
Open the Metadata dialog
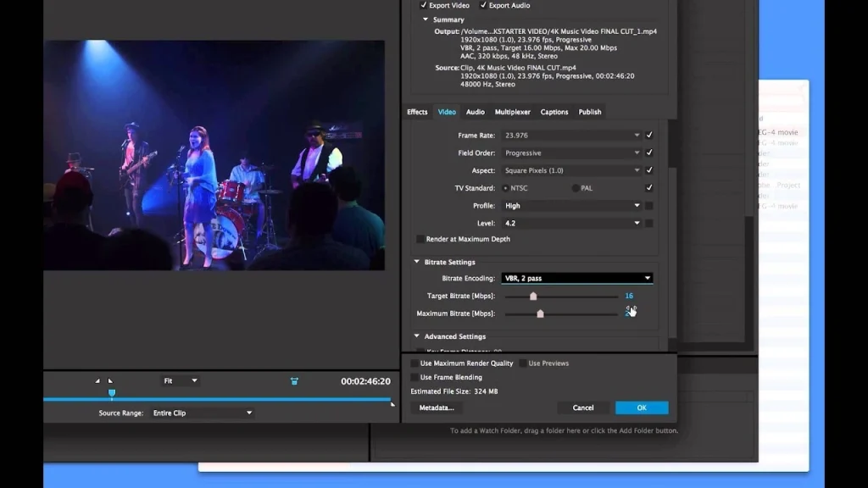coord(436,408)
